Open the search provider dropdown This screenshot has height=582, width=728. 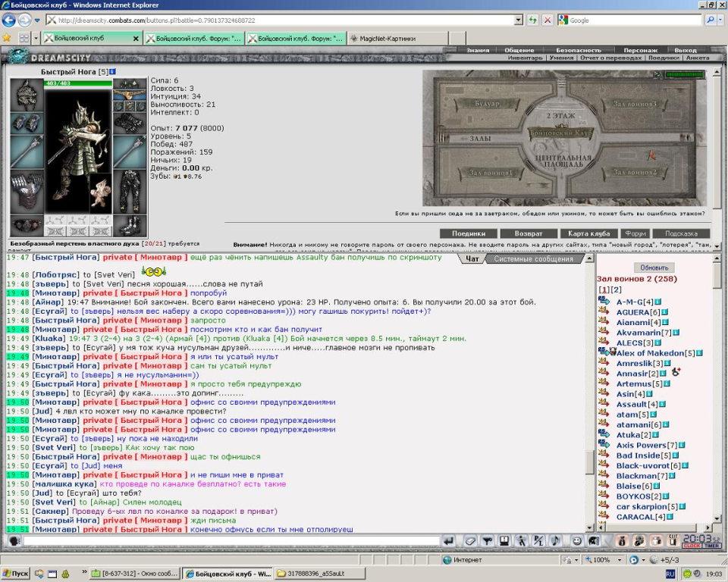(x=720, y=20)
